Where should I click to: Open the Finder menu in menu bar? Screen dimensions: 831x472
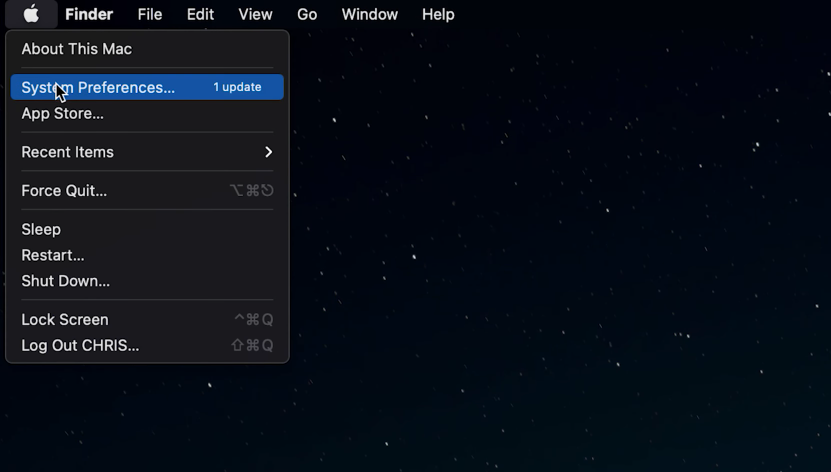(89, 14)
